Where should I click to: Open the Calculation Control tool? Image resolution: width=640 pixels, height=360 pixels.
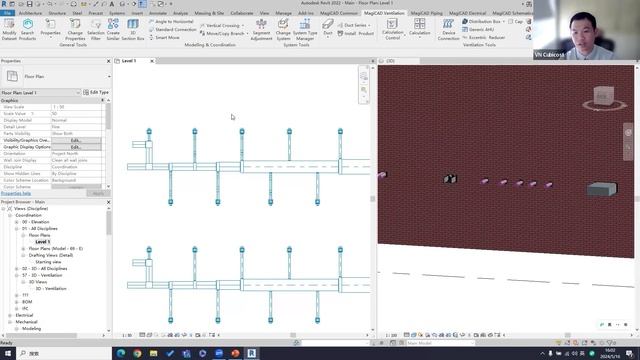click(x=392, y=29)
